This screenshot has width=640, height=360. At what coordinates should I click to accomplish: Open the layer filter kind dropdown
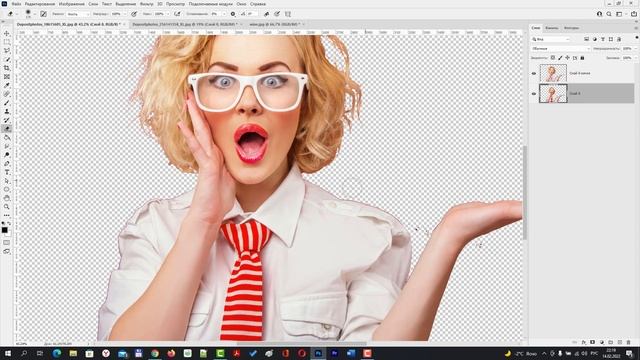551,39
